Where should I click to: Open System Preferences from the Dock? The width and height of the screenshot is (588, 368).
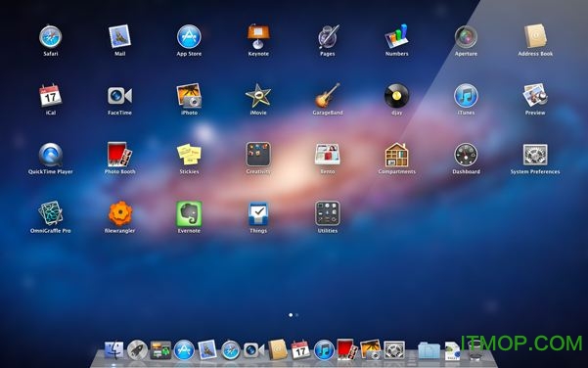coord(394,350)
